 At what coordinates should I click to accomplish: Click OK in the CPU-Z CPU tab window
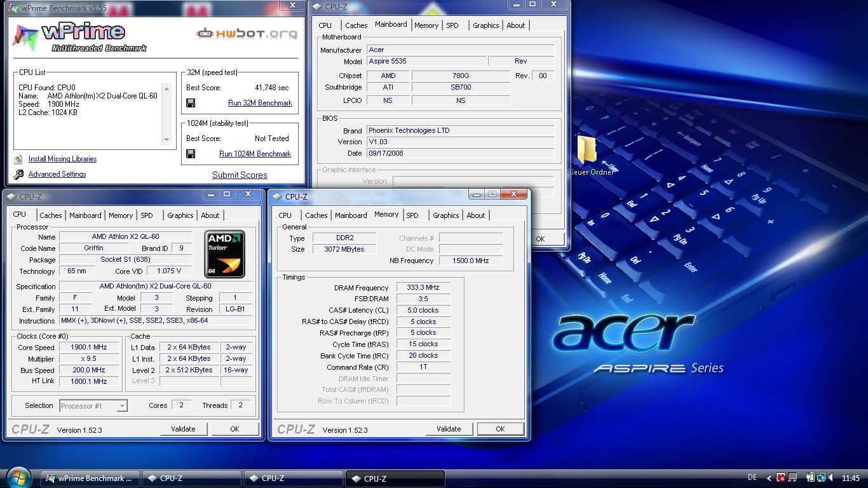click(234, 429)
